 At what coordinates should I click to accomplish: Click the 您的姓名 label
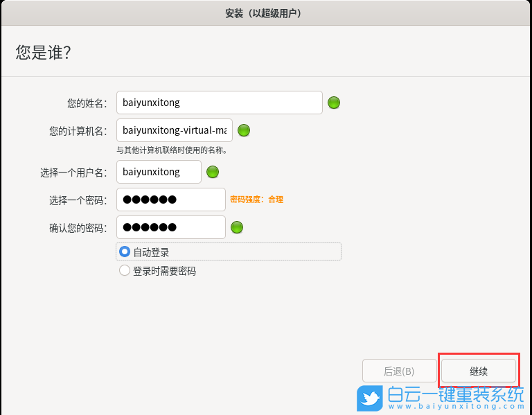(87, 103)
